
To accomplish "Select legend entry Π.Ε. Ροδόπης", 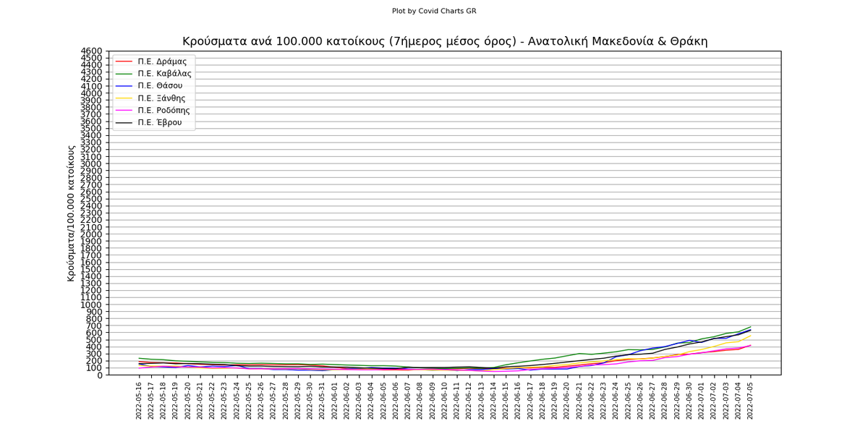I will (153, 111).
